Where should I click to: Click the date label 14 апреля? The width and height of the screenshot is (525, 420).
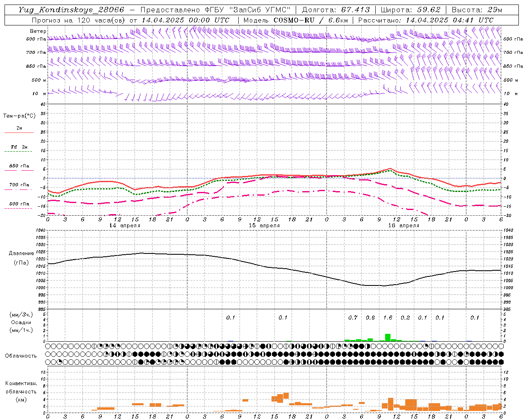[125, 226]
